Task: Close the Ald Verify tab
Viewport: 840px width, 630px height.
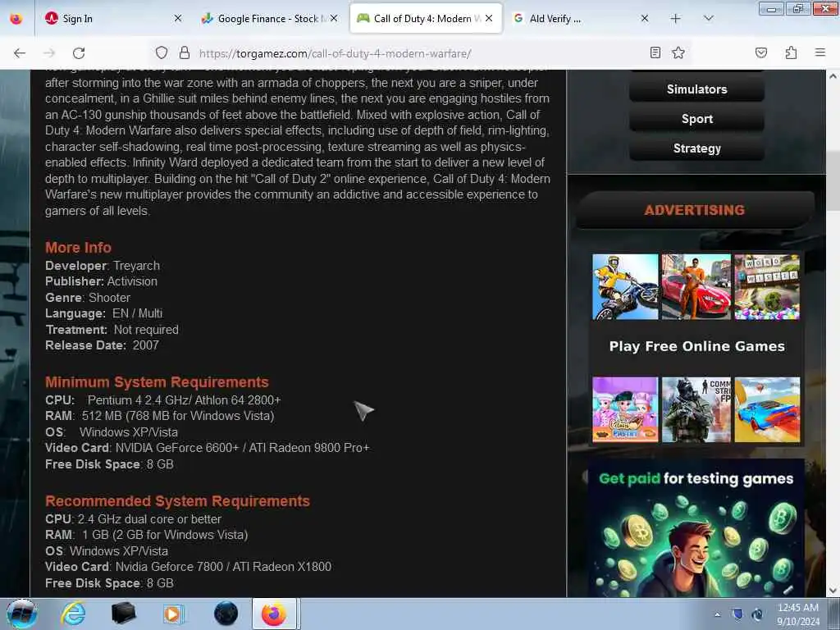Action: 645,19
